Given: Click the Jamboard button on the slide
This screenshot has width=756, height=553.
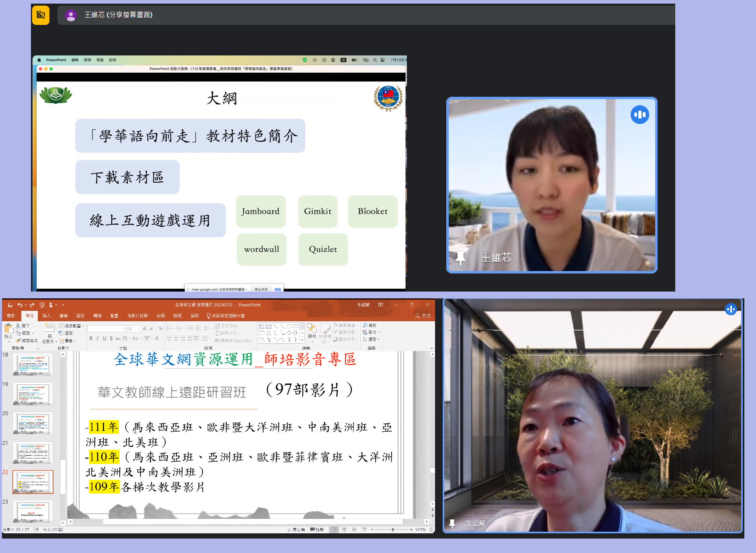Looking at the screenshot, I should (x=261, y=212).
